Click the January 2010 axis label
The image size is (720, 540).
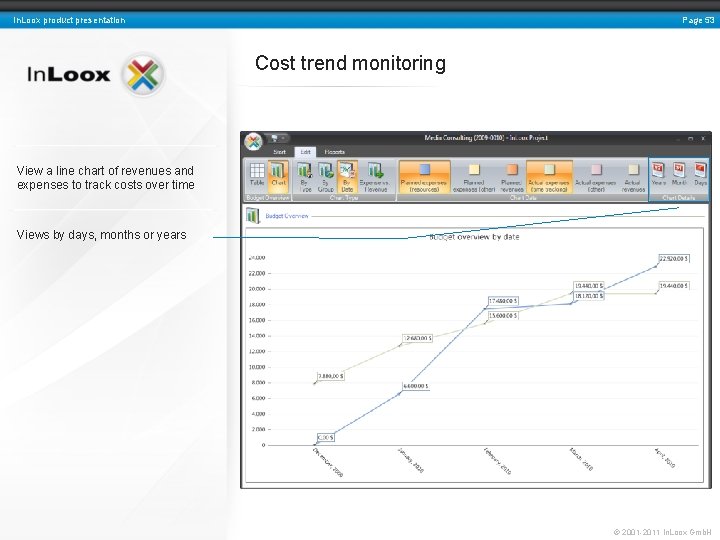[411, 460]
